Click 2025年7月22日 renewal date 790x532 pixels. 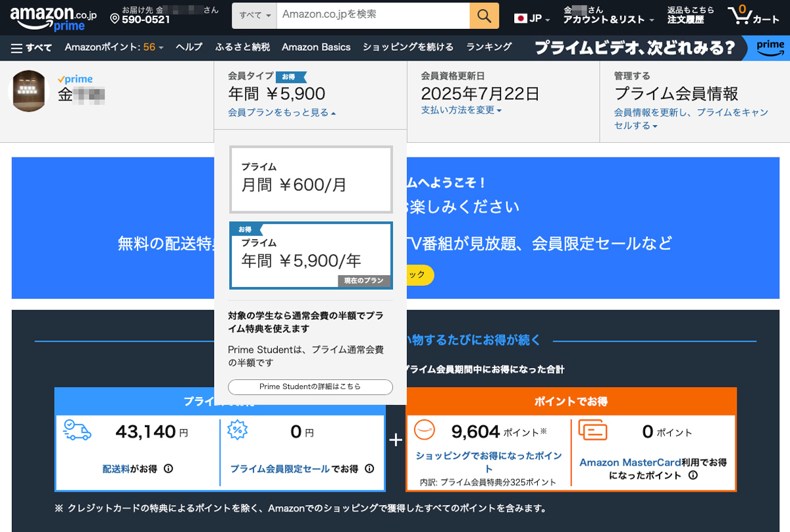480,93
